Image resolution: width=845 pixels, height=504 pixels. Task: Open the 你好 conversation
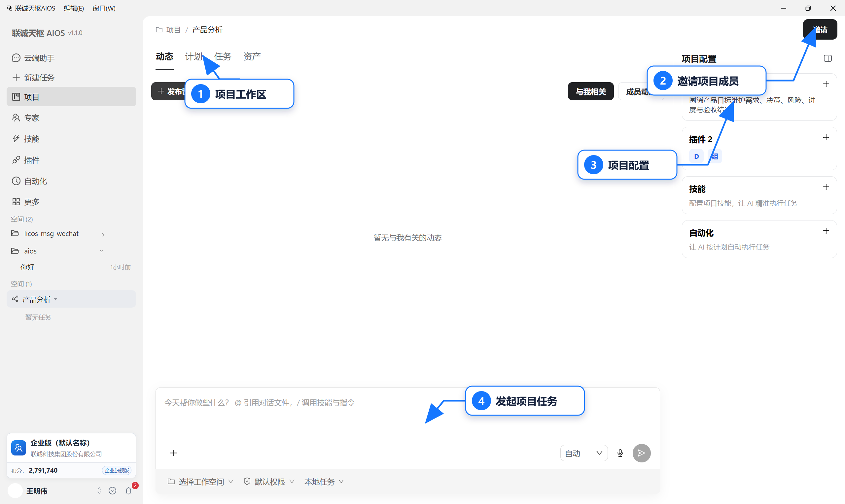[71, 267]
